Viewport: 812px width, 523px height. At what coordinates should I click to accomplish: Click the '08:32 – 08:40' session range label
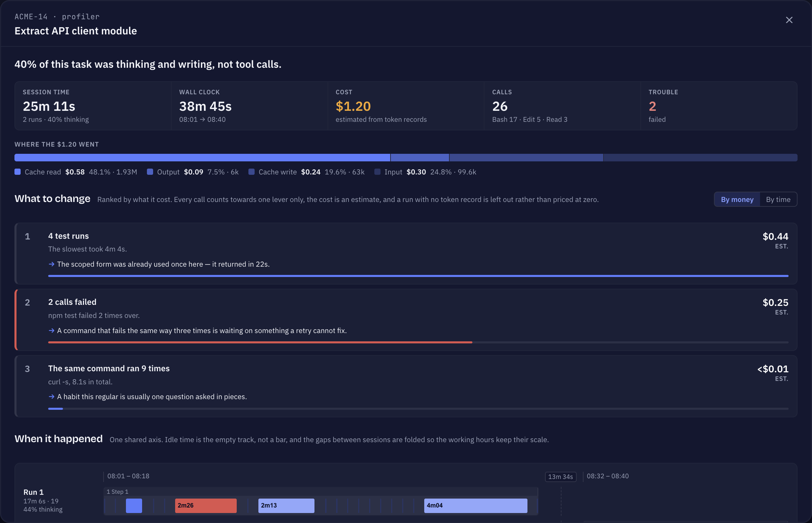point(608,476)
